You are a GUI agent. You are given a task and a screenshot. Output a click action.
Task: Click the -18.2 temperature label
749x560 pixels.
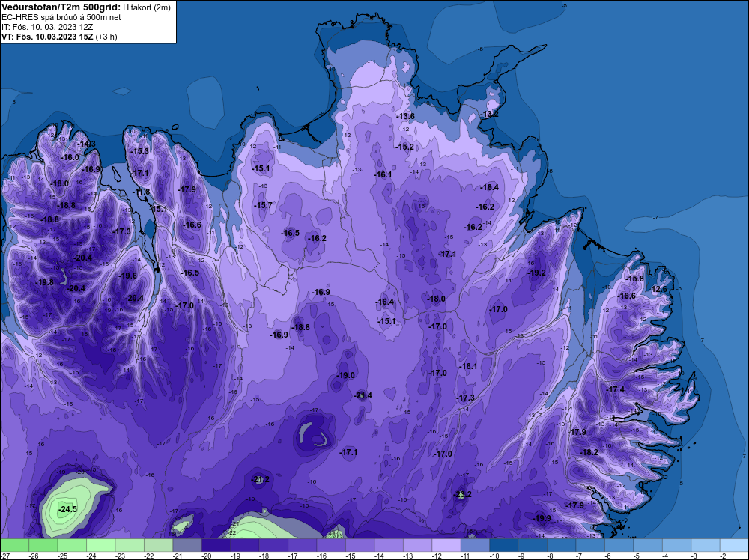tap(589, 452)
